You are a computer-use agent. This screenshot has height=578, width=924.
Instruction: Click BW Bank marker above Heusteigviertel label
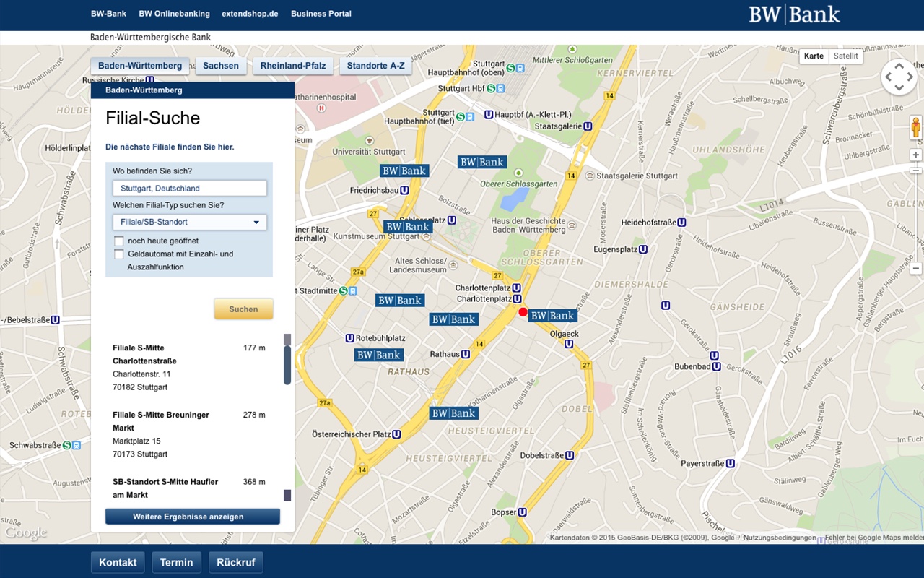pyautogui.click(x=453, y=413)
